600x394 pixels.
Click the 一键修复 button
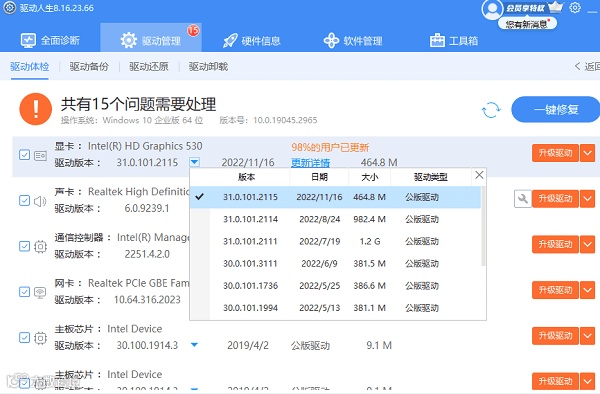[556, 110]
